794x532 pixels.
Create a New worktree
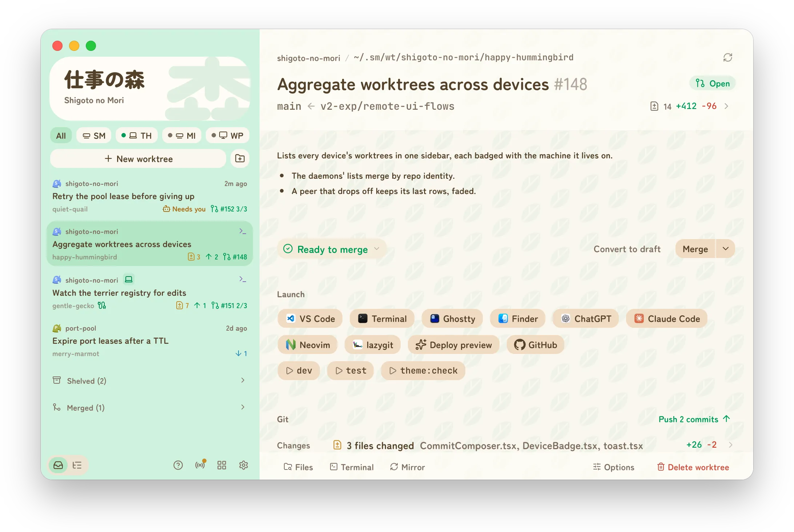coord(138,158)
